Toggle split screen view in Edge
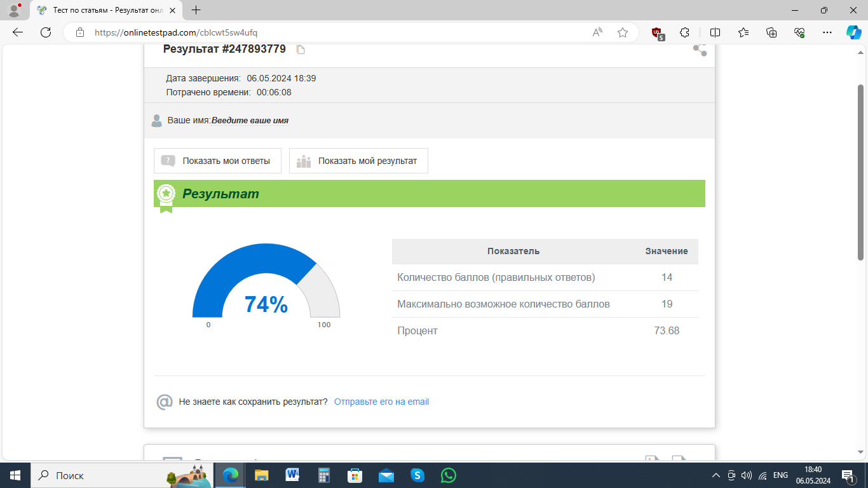The image size is (868, 488). pyautogui.click(x=715, y=32)
